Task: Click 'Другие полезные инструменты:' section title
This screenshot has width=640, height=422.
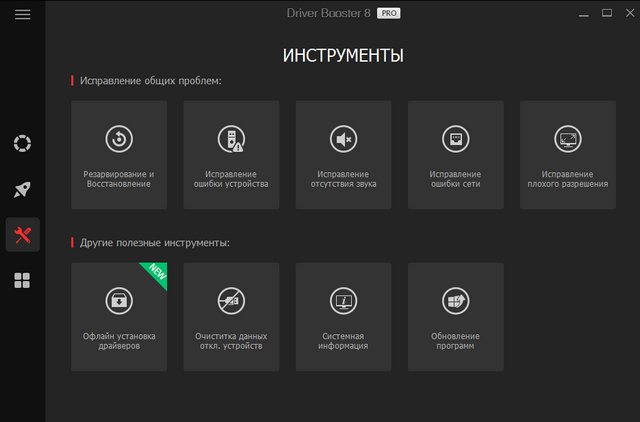Action: coord(155,243)
